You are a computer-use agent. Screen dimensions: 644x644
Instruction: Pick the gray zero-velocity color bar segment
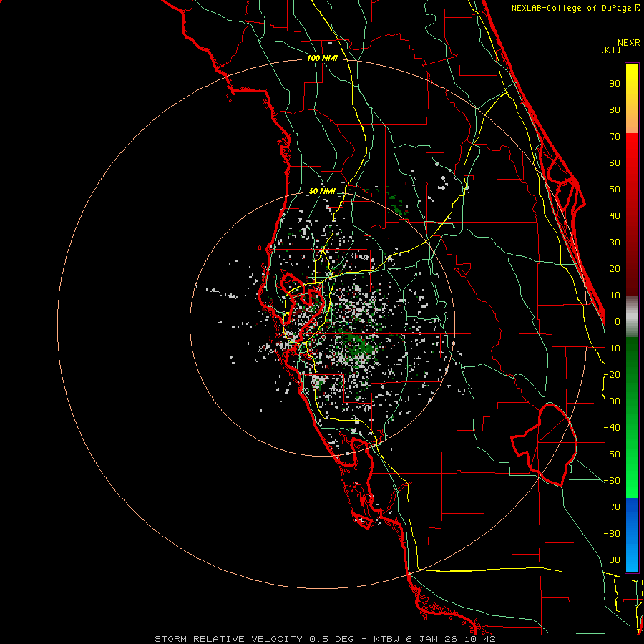click(x=632, y=317)
